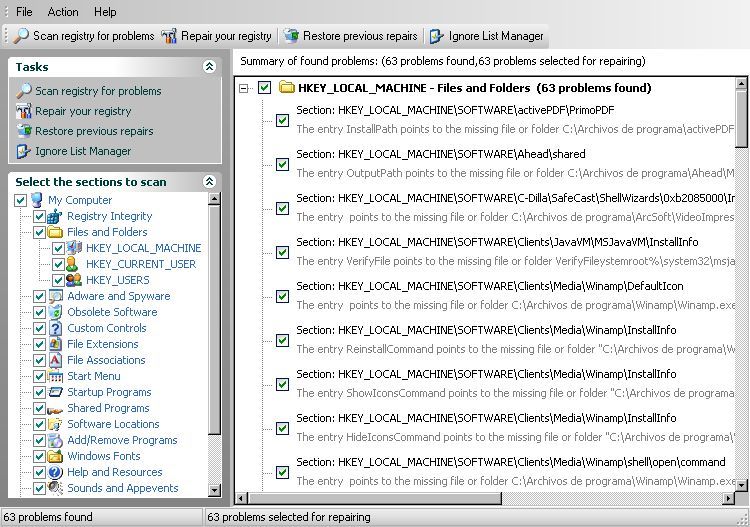750x527 pixels.
Task: Click the Windows Fonts folder icon
Action: [55, 456]
